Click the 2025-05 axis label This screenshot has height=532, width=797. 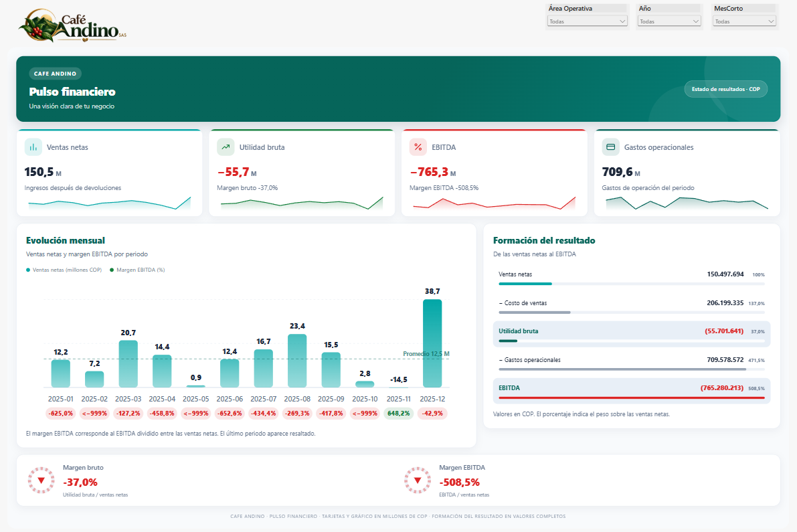click(195, 399)
